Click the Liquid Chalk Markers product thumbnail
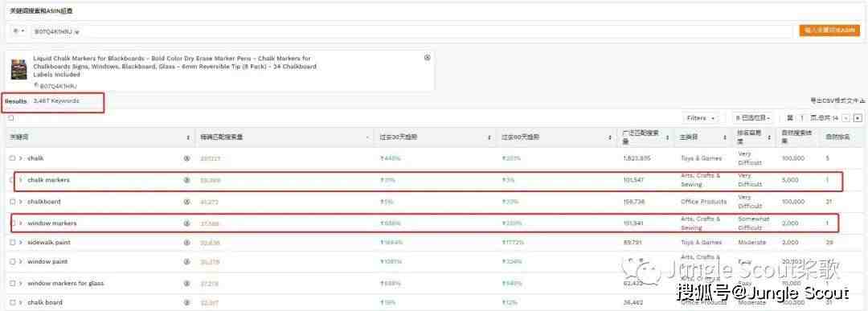This screenshot has width=868, height=311. point(18,70)
